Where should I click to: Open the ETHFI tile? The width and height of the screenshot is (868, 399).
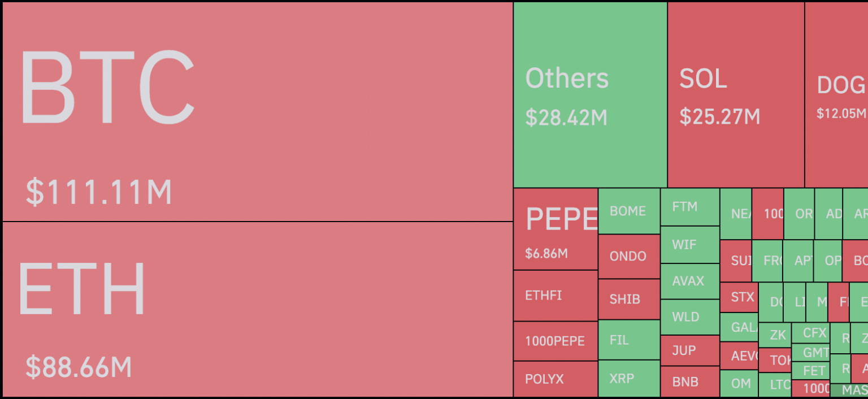click(x=555, y=296)
